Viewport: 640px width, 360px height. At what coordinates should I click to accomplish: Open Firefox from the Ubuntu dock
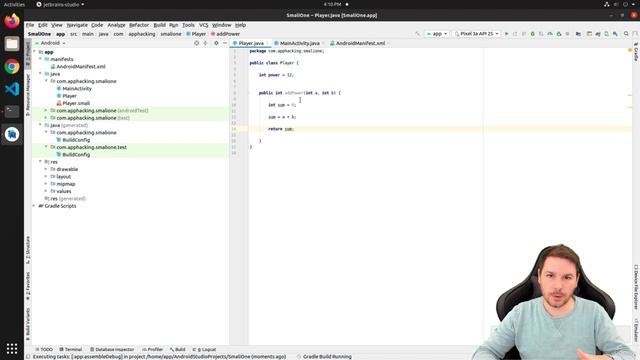click(x=12, y=21)
